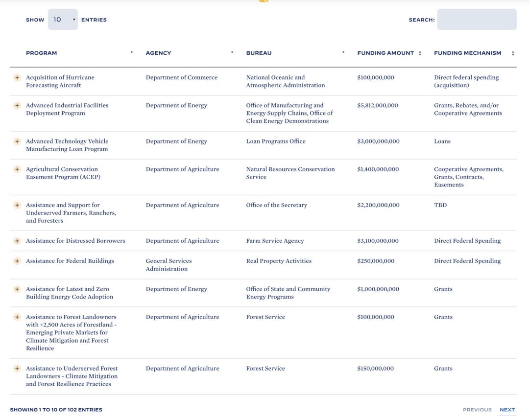Click plus icon beside Assistance for Federal Buildings
Screen dimensions: 529x420
point(17,261)
